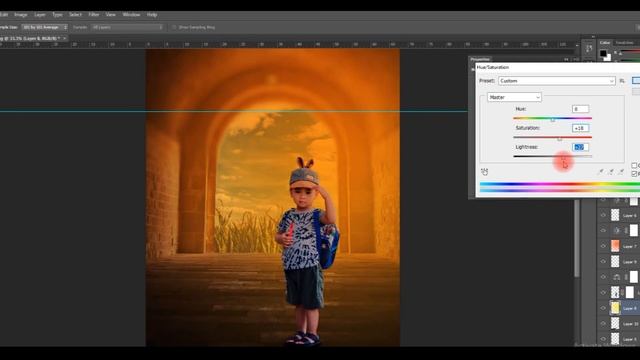640x360 pixels.
Task: Open the Window menu
Action: click(x=131, y=15)
